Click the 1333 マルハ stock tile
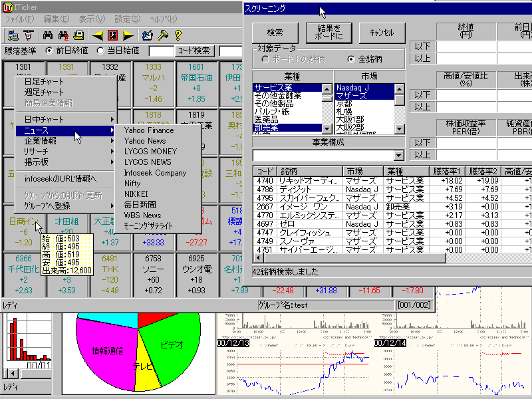 (x=154, y=84)
